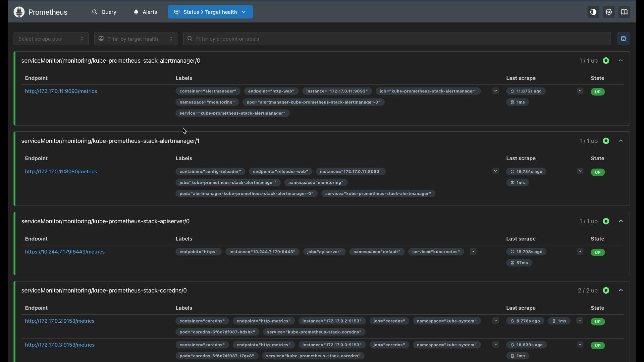This screenshot has height=362, width=644.
Task: Click the green health ring of coredns/0 pool
Action: pyautogui.click(x=606, y=291)
